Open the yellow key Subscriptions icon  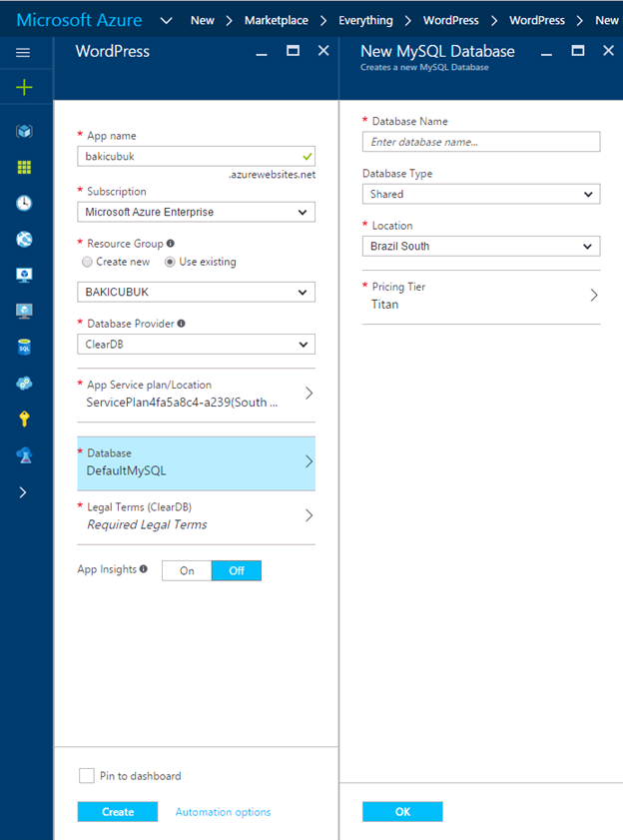coord(24,419)
